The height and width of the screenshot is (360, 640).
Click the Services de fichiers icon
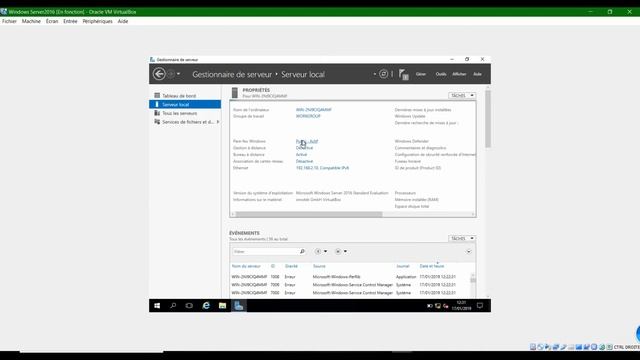pos(157,122)
